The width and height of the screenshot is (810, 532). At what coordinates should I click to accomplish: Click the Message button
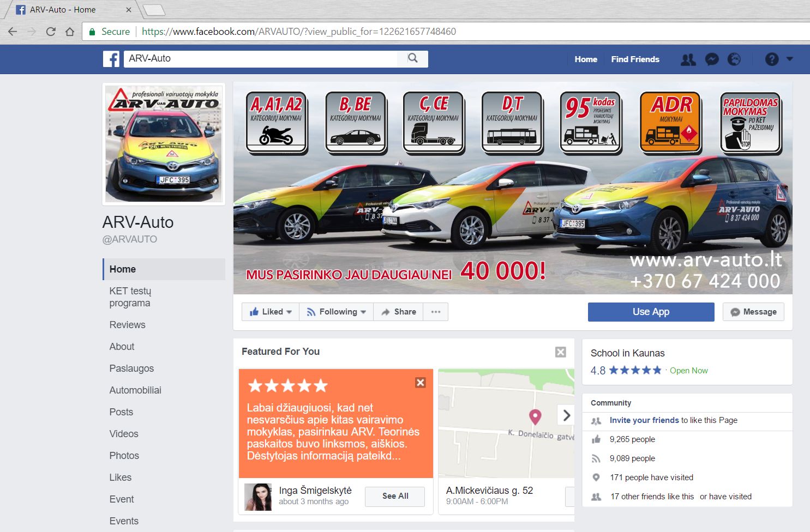tap(753, 312)
